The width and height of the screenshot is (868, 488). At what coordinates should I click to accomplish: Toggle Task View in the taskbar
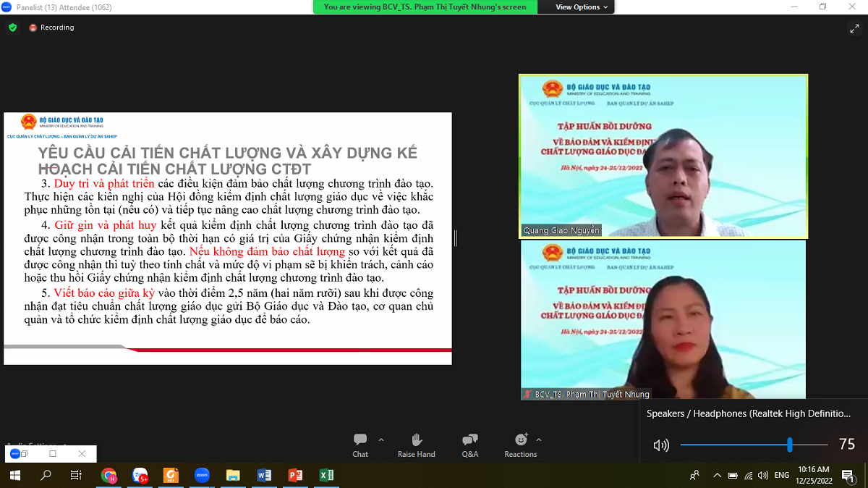pos(76,475)
